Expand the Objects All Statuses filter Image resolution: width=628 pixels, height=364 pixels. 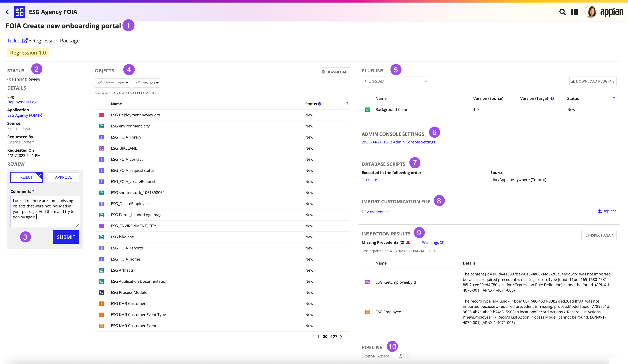click(x=146, y=83)
